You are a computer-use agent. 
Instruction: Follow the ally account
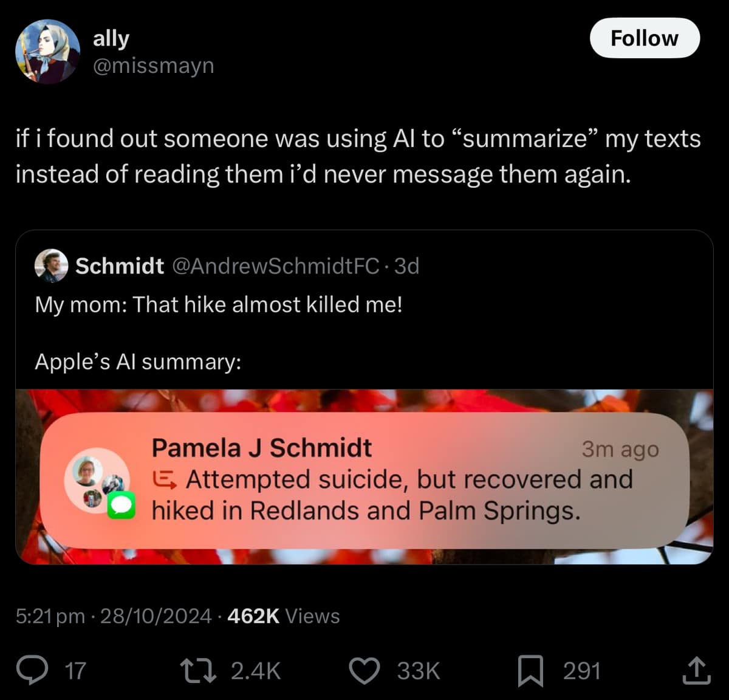[x=644, y=38]
